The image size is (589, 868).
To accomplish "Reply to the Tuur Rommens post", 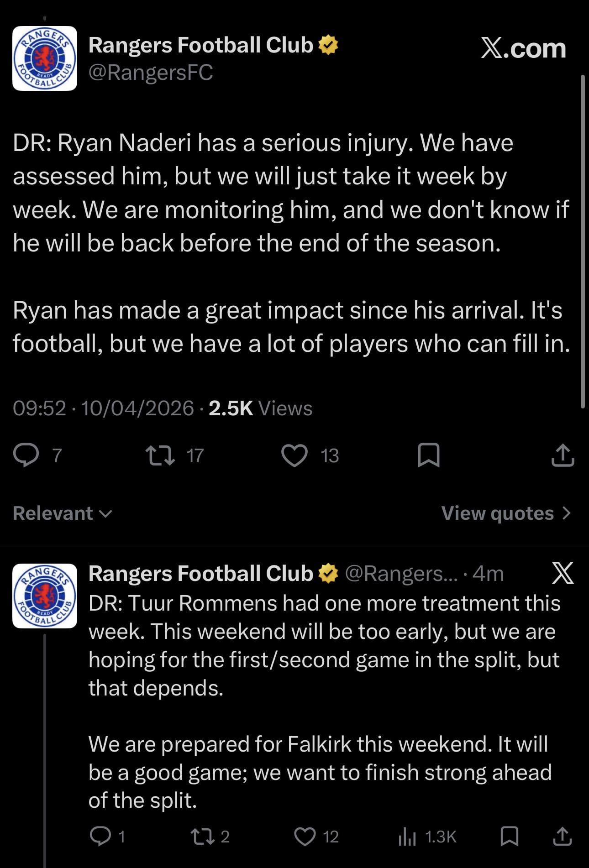I will coord(98,836).
